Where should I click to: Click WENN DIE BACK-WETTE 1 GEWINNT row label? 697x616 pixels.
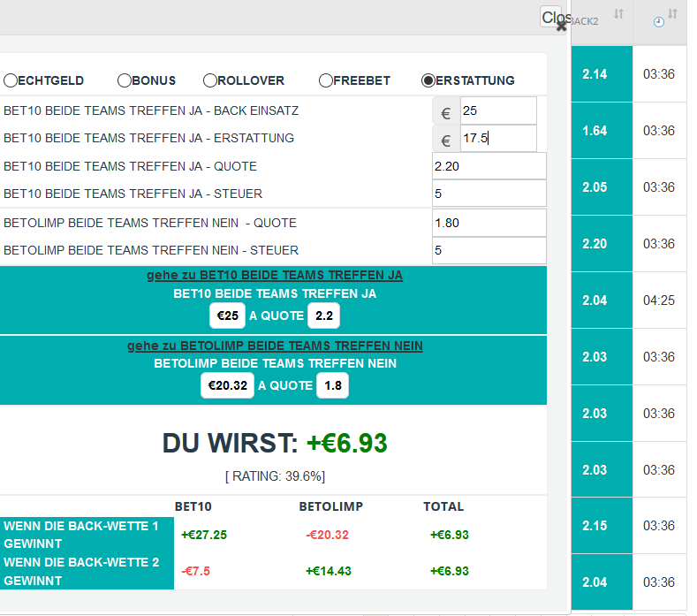(x=87, y=535)
